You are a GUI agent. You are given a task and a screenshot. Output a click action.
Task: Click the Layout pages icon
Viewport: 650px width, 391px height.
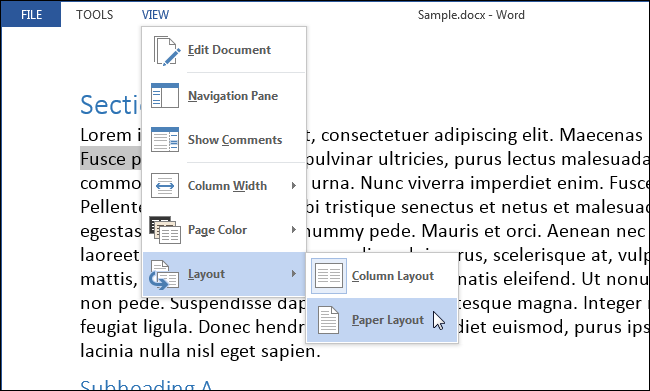pos(164,274)
